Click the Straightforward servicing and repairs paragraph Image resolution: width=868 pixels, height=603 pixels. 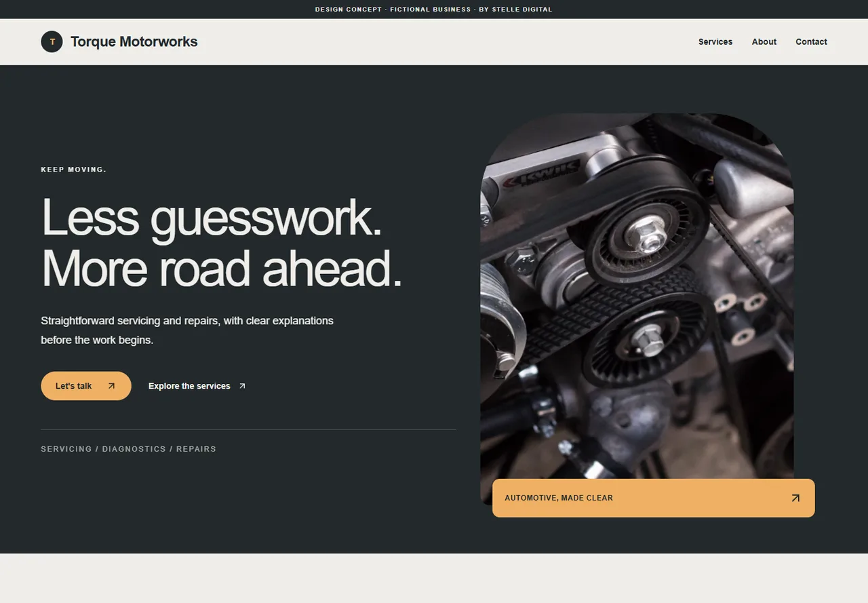coord(187,330)
